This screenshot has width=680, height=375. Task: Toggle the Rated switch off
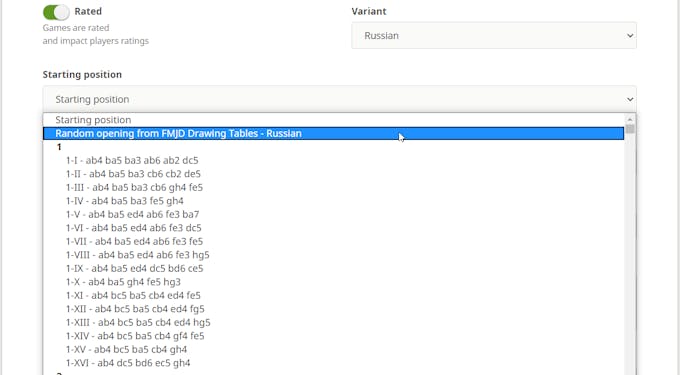[56, 12]
